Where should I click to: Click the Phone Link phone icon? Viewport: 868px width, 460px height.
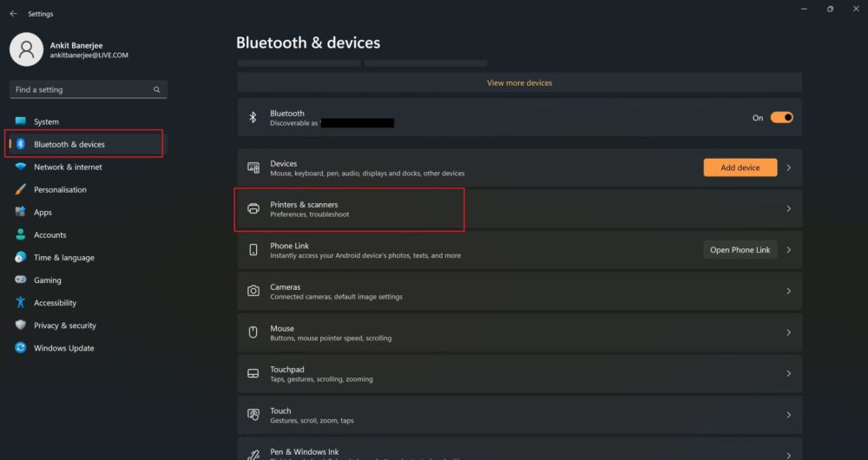click(x=253, y=250)
